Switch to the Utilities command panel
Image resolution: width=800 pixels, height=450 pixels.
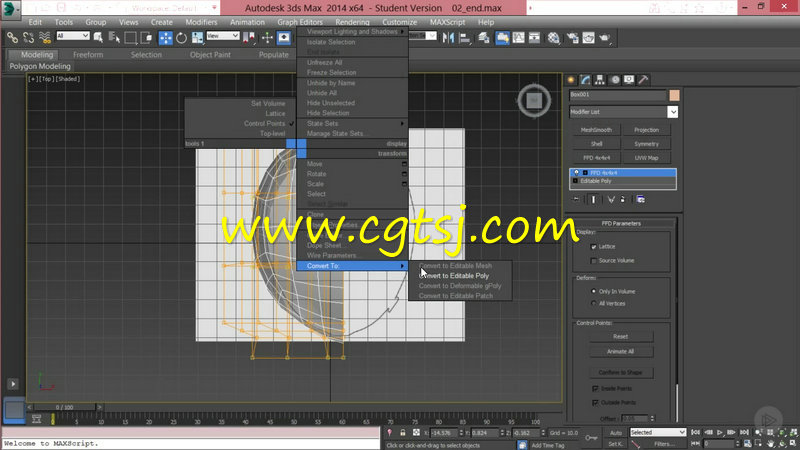[643, 80]
